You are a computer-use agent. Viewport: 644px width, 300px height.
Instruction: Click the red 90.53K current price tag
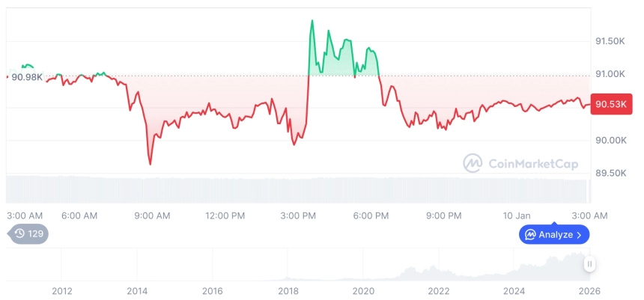click(x=610, y=105)
